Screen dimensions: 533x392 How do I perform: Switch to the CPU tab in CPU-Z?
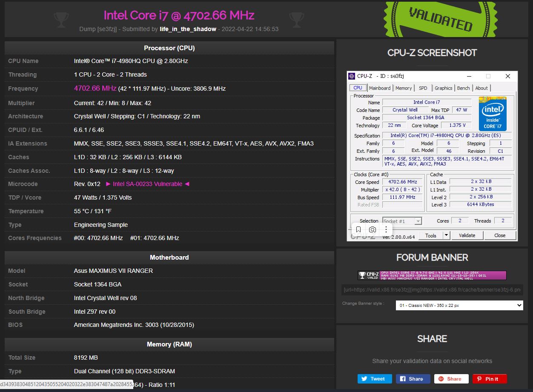click(x=358, y=88)
